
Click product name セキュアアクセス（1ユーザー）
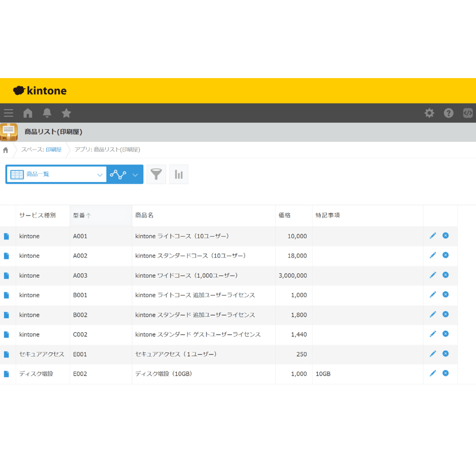pos(176,354)
